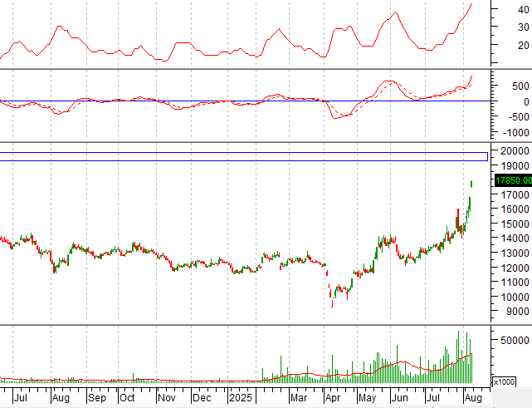The height and width of the screenshot is (408, 532).
Task: Click the Jun month label on time axis
Action: coord(400,398)
